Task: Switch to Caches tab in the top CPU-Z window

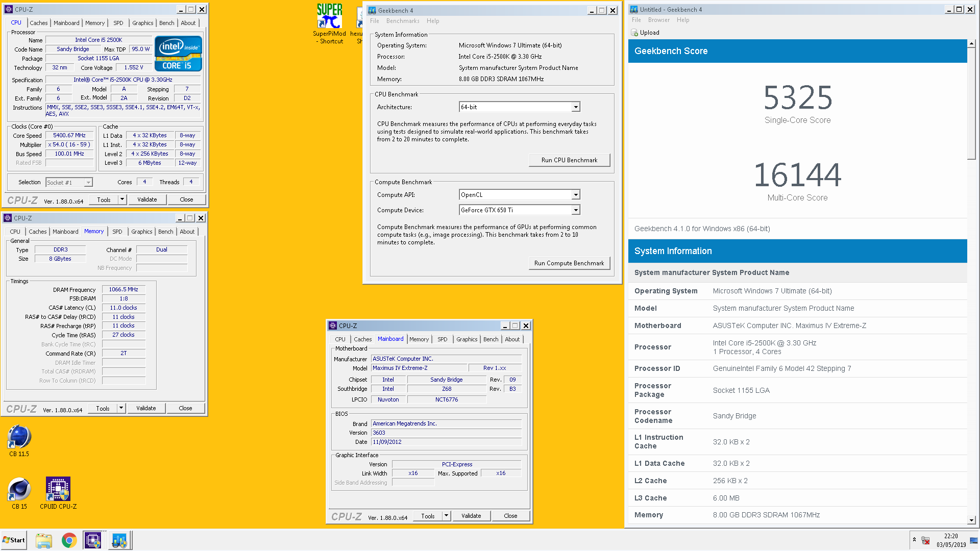Action: tap(39, 23)
